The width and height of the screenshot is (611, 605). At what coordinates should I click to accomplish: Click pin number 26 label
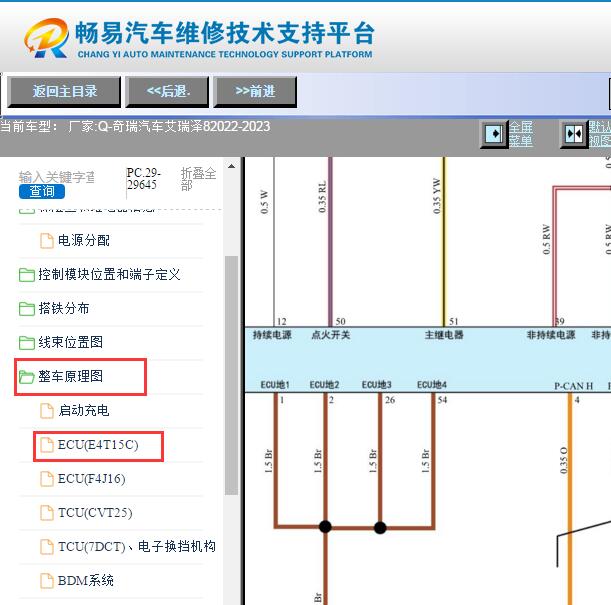click(x=390, y=400)
